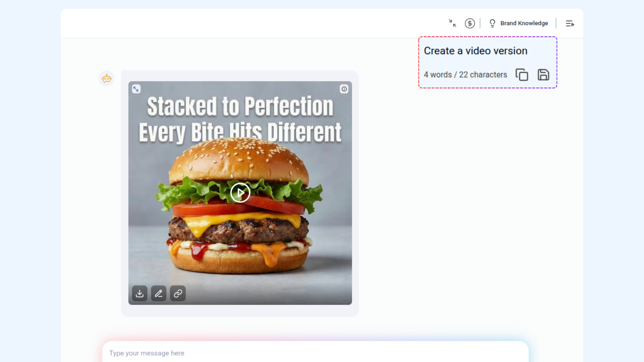Open the dollar credits icon
This screenshot has height=362, width=644.
click(x=470, y=23)
